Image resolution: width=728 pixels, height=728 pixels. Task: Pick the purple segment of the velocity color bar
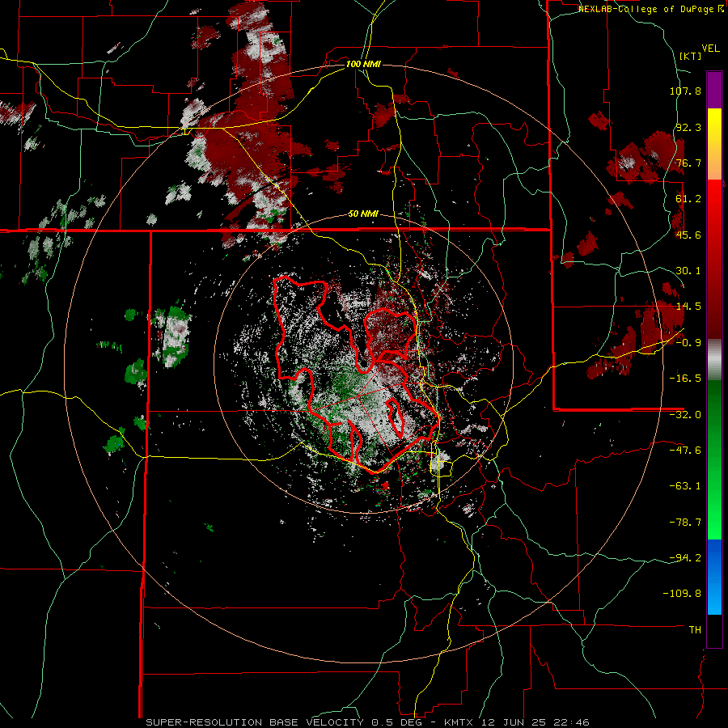point(714,90)
